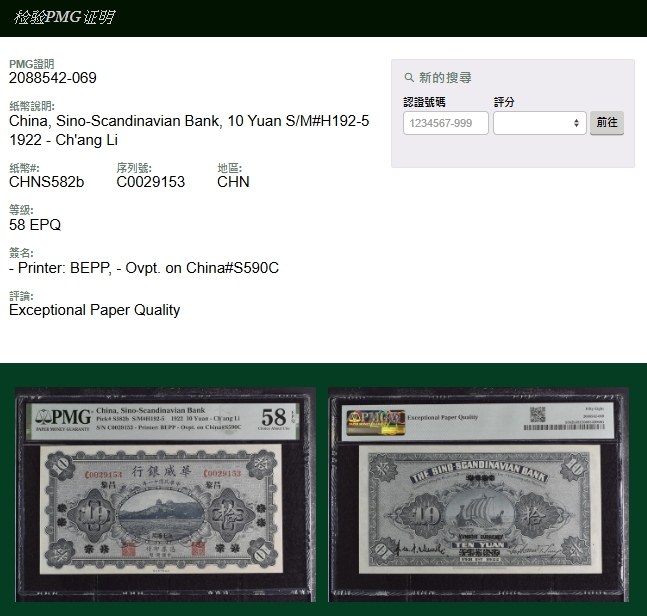Click the PMG證明 label
Viewport: 647px width, 616px height.
click(x=32, y=64)
